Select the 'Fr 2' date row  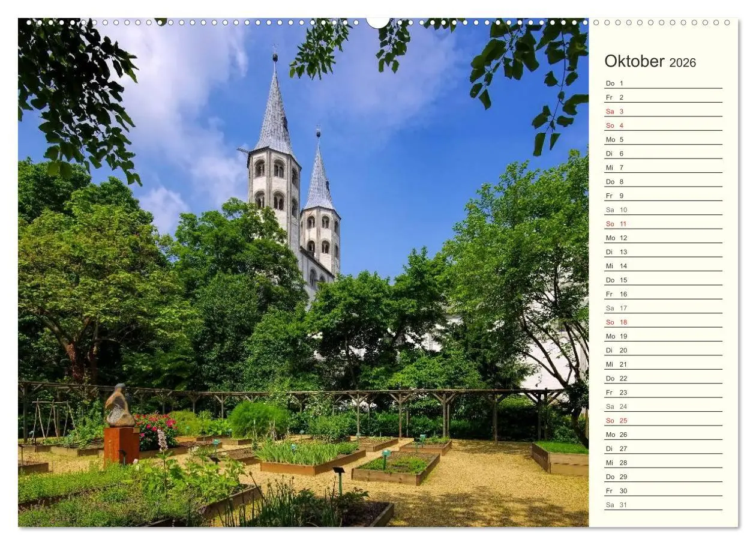point(663,97)
